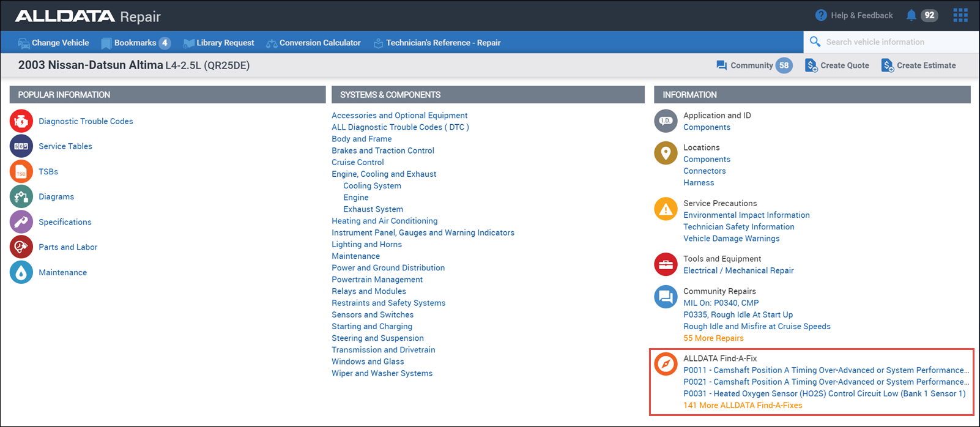Open Brakes and Traction Control link
The width and height of the screenshot is (980, 427).
[382, 150]
